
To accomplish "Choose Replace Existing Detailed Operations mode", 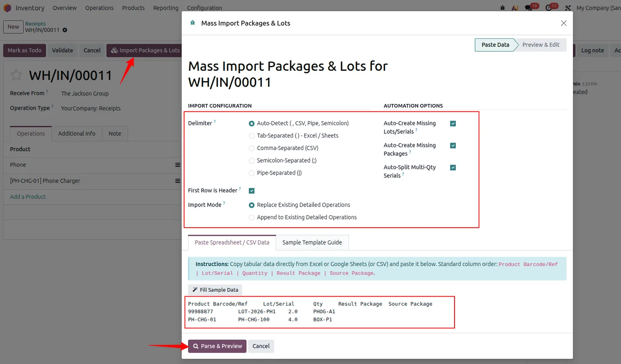I will [251, 205].
